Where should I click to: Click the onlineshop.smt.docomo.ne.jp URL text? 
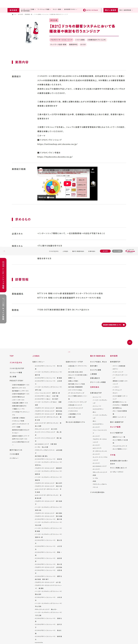click(57, 144)
